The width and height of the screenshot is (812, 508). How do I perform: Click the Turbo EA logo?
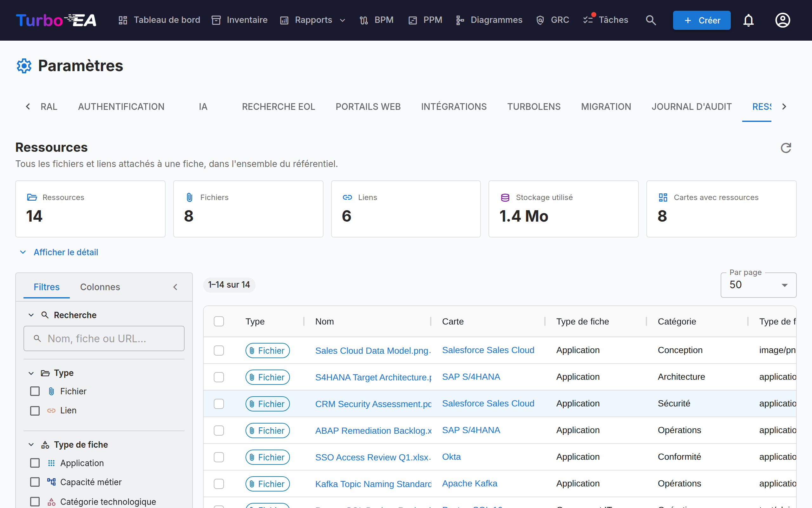click(x=56, y=20)
